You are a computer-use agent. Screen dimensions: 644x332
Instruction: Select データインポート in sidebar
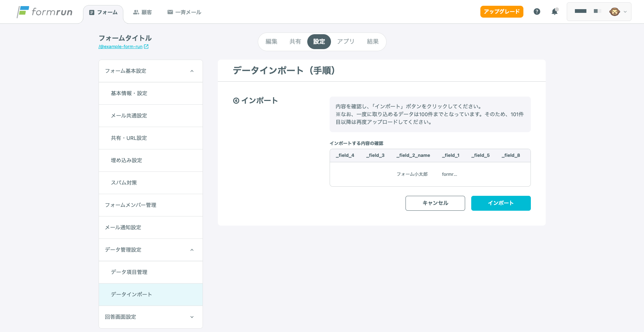pyautogui.click(x=151, y=295)
